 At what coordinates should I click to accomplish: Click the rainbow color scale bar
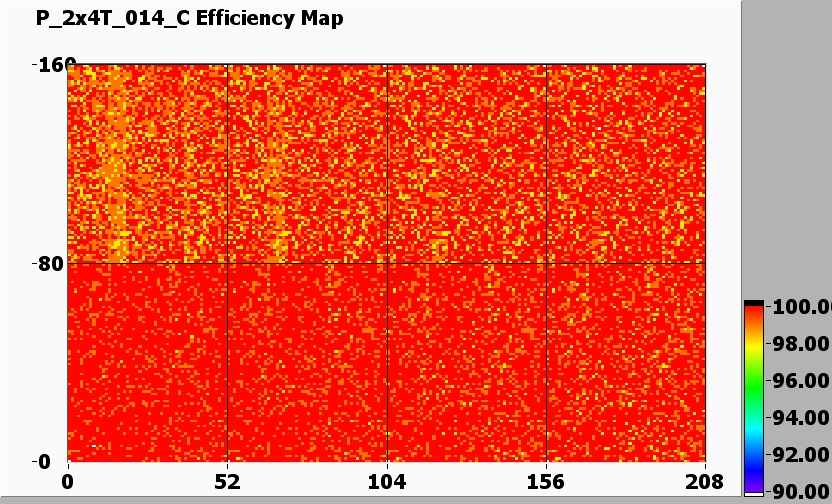(754, 398)
